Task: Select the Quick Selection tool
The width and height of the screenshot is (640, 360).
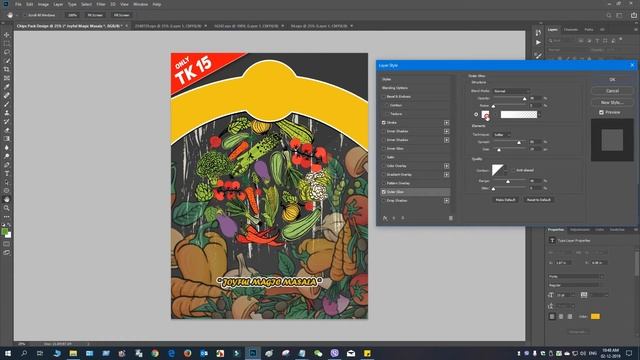Action: coord(7,61)
